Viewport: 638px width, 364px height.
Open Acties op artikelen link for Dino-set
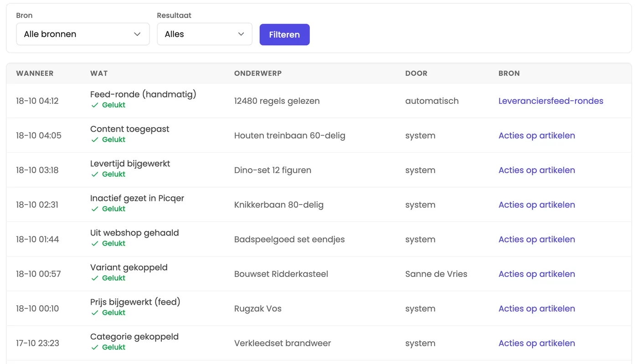(536, 170)
